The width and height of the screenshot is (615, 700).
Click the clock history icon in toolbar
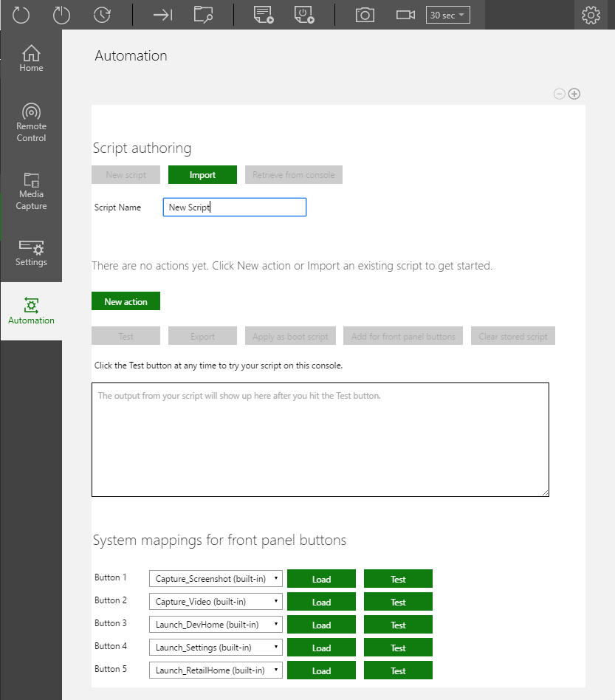click(x=102, y=15)
